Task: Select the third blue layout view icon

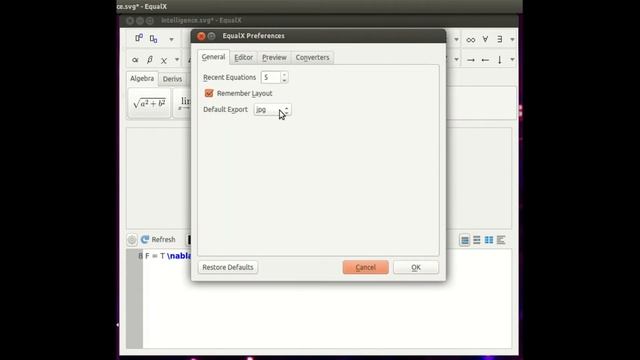Action: point(489,240)
